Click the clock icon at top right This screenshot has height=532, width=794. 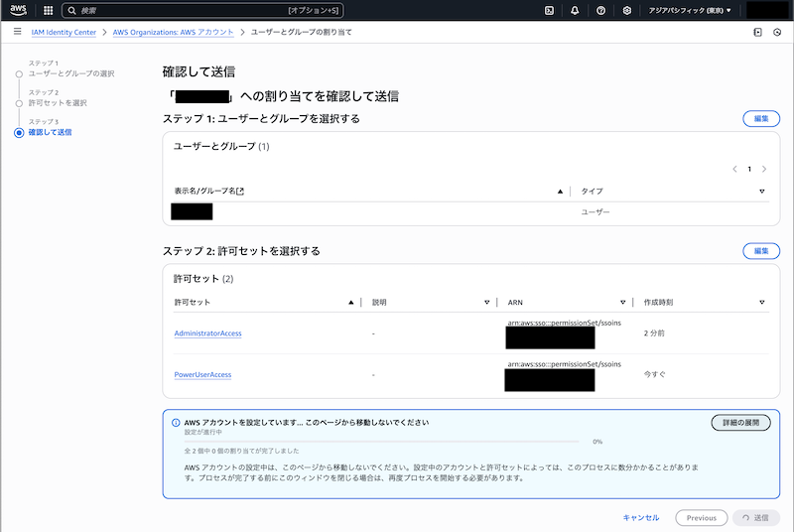click(777, 32)
